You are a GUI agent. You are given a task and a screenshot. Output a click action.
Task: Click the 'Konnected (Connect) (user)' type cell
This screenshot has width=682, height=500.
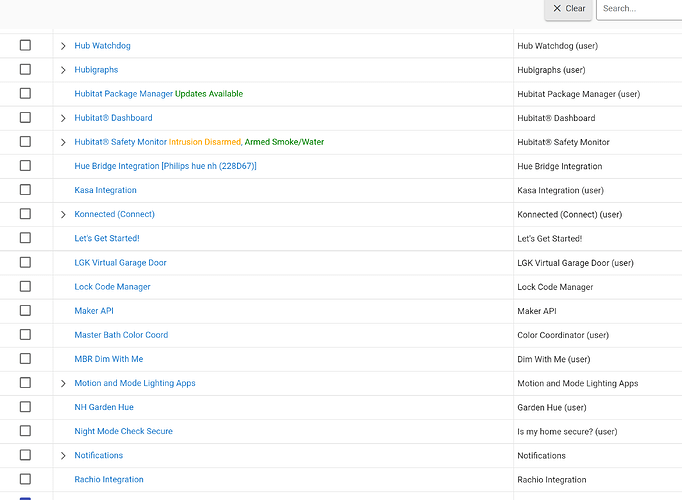569,214
